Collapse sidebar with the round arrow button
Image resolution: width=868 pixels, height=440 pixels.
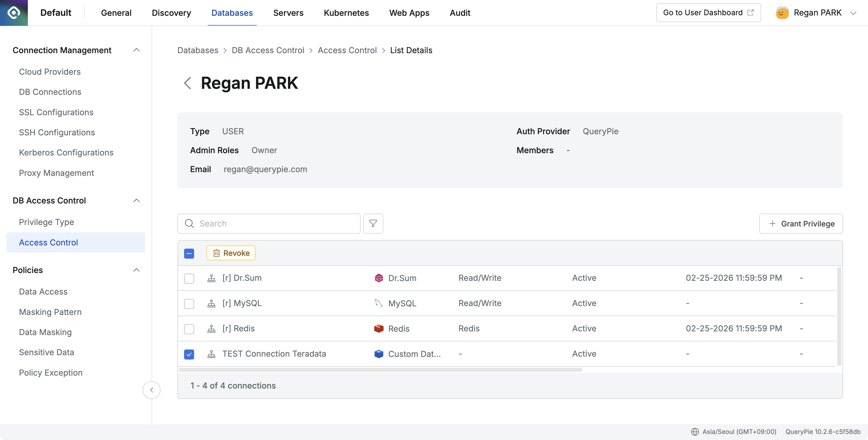[x=152, y=390]
